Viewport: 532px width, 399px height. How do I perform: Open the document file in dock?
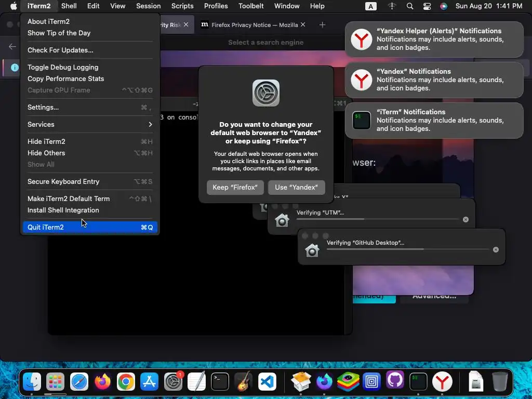476,381
